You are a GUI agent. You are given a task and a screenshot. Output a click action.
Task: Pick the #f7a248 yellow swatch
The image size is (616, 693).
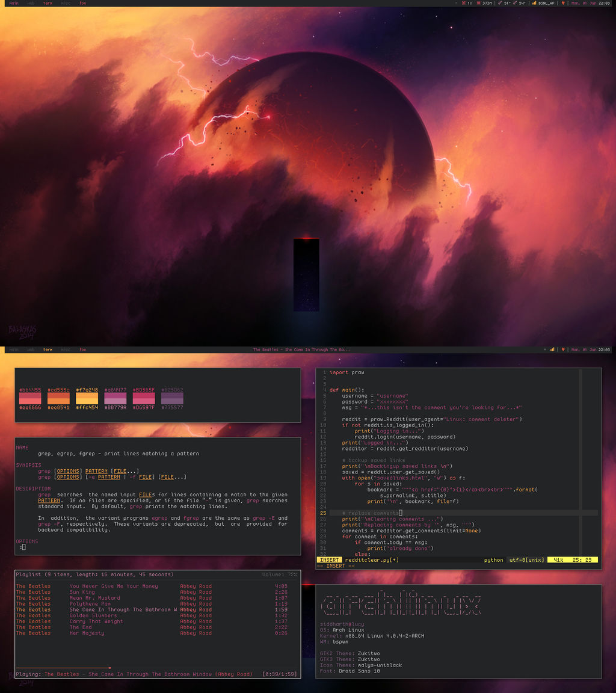tap(87, 396)
